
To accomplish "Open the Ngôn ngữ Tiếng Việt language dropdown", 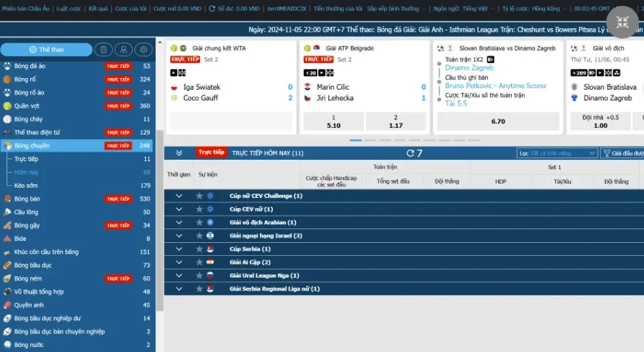I will (453, 9).
